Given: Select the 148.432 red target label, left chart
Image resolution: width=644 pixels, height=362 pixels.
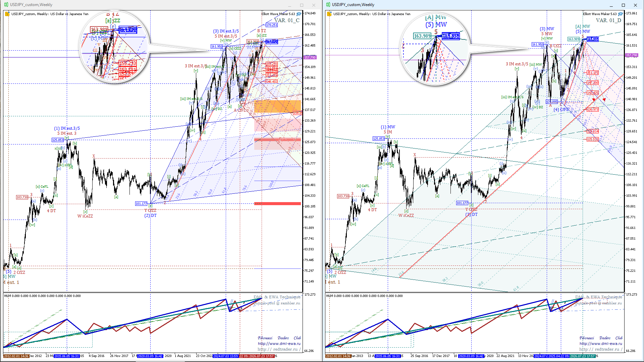Looking at the screenshot, I should [x=272, y=82].
